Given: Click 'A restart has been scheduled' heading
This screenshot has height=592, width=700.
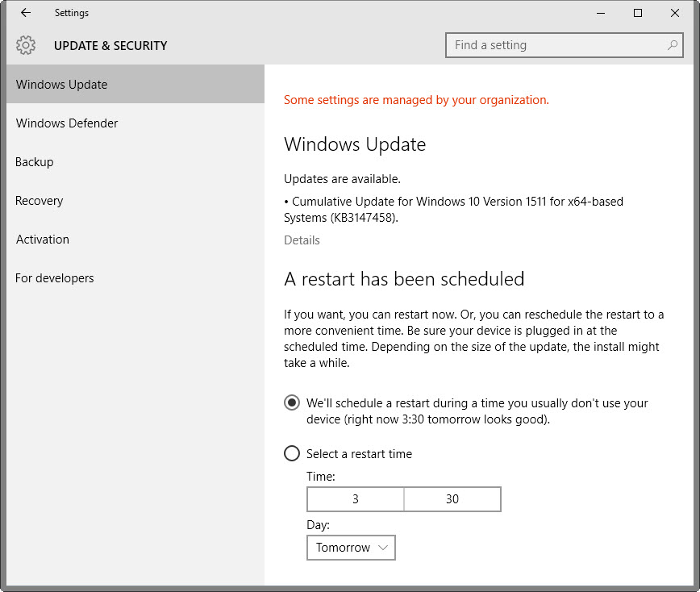Looking at the screenshot, I should click(404, 279).
